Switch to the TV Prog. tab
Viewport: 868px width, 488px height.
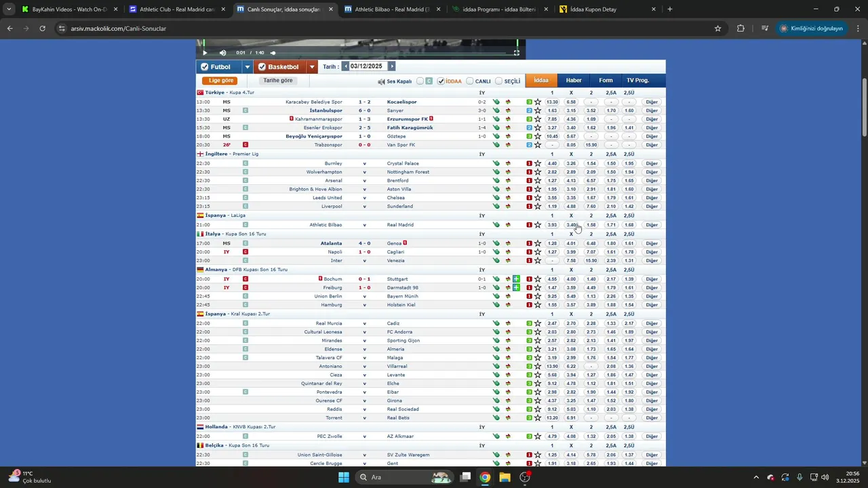coord(637,81)
